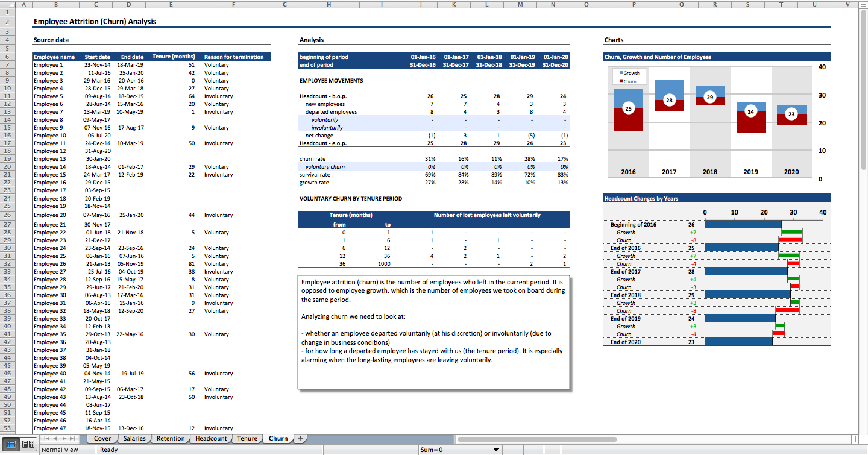The height and width of the screenshot is (455, 868).
Task: Add a new sheet with plus button
Action: (300, 438)
